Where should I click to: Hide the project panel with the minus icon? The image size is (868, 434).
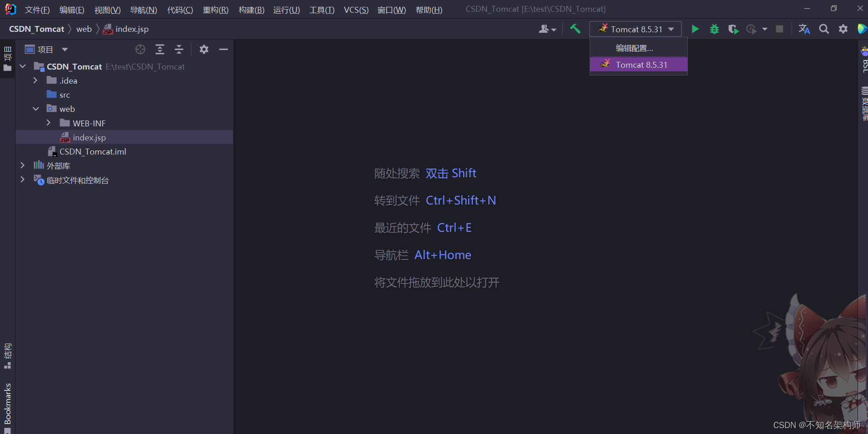pyautogui.click(x=223, y=49)
